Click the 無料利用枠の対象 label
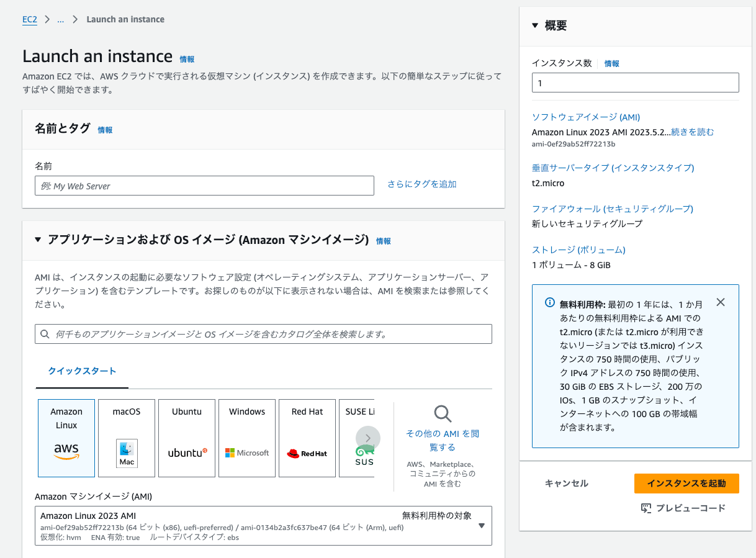 point(437,515)
